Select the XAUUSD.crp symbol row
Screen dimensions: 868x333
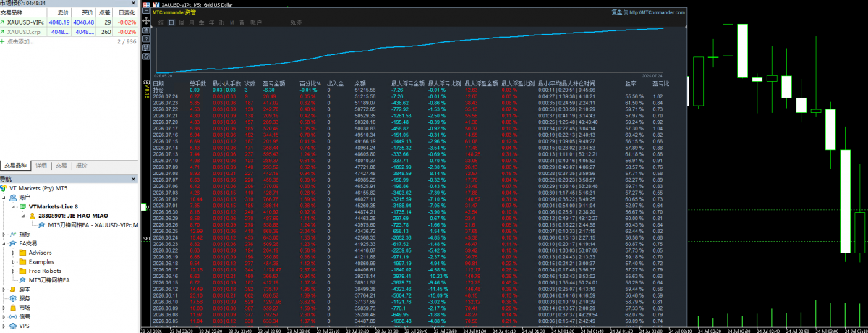coord(70,32)
